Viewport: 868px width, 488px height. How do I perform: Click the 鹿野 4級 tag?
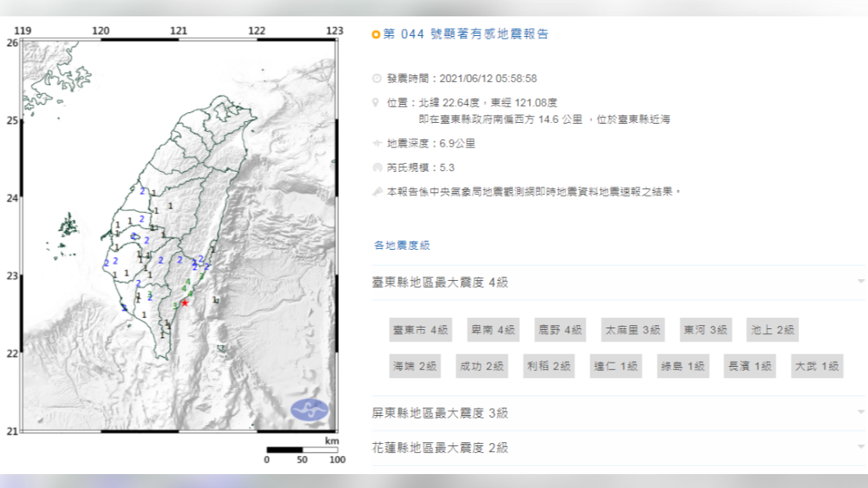pos(559,330)
